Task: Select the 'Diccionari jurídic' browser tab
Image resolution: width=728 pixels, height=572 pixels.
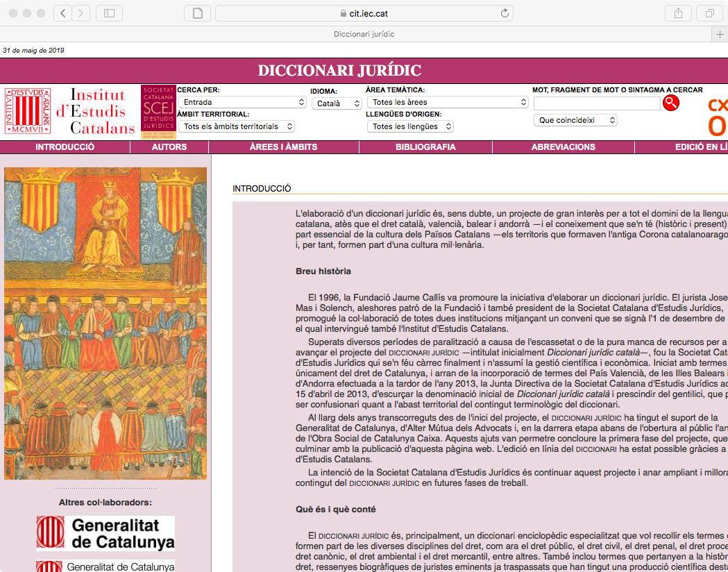Action: pos(364,34)
